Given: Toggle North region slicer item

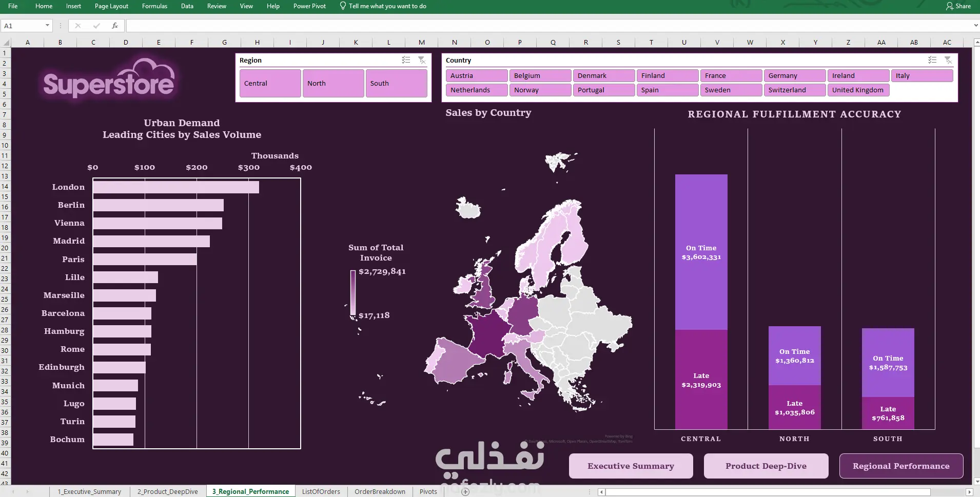Looking at the screenshot, I should pyautogui.click(x=334, y=83).
